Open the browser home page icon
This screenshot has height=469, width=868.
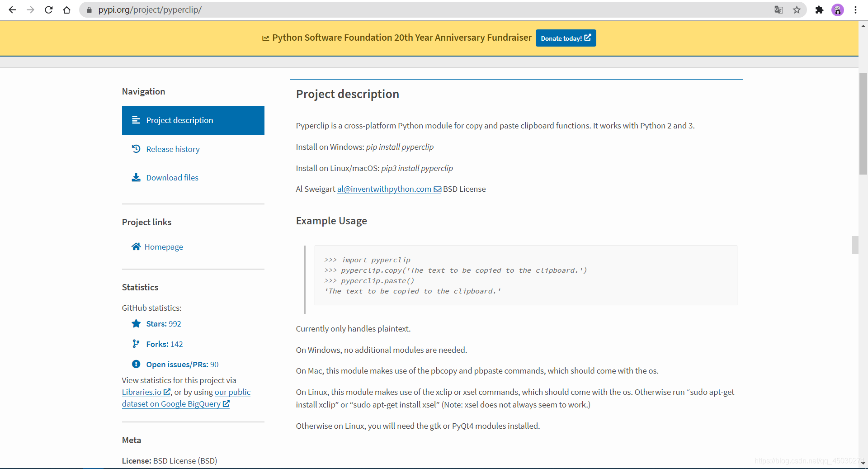click(x=67, y=10)
